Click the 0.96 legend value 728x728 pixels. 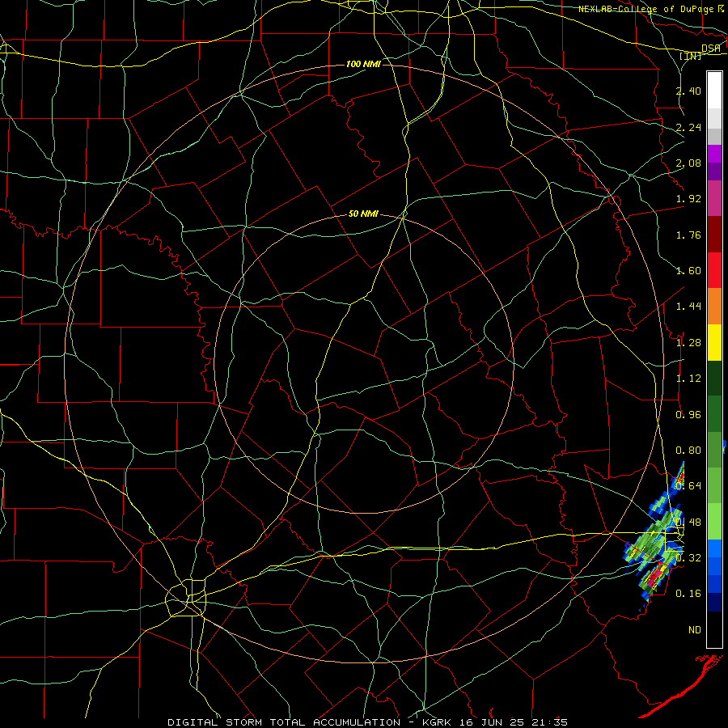tap(688, 415)
